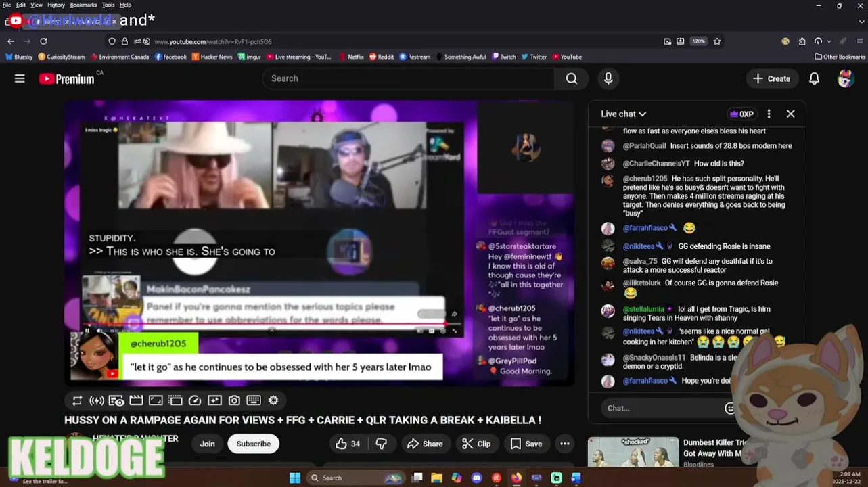Open the Reddit bookmark
Screen dimensions: 868x487
[382, 57]
